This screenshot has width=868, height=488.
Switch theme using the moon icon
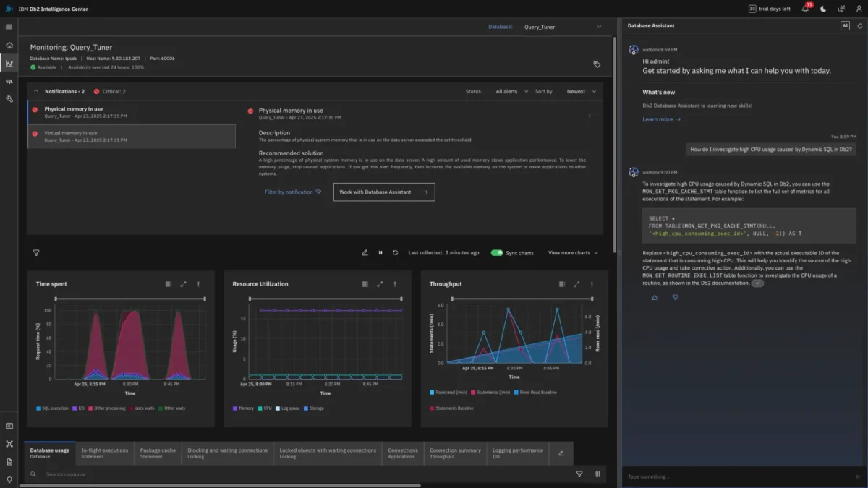[823, 9]
